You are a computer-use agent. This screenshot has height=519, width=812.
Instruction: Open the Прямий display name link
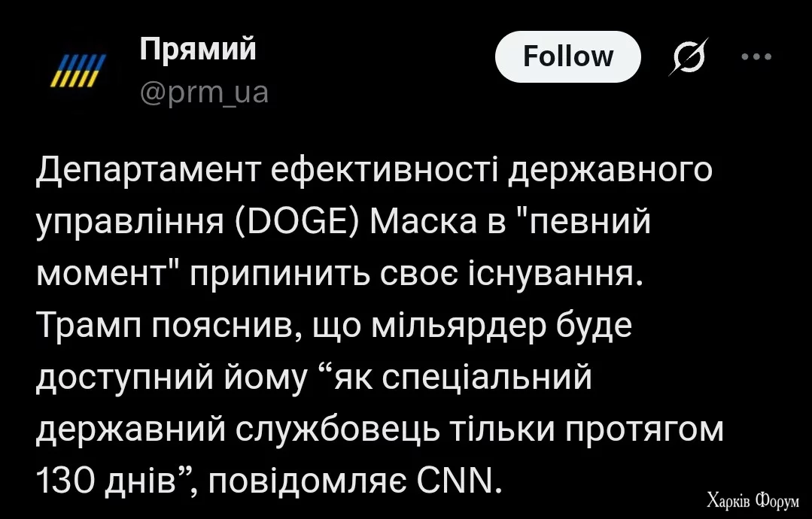click(199, 50)
